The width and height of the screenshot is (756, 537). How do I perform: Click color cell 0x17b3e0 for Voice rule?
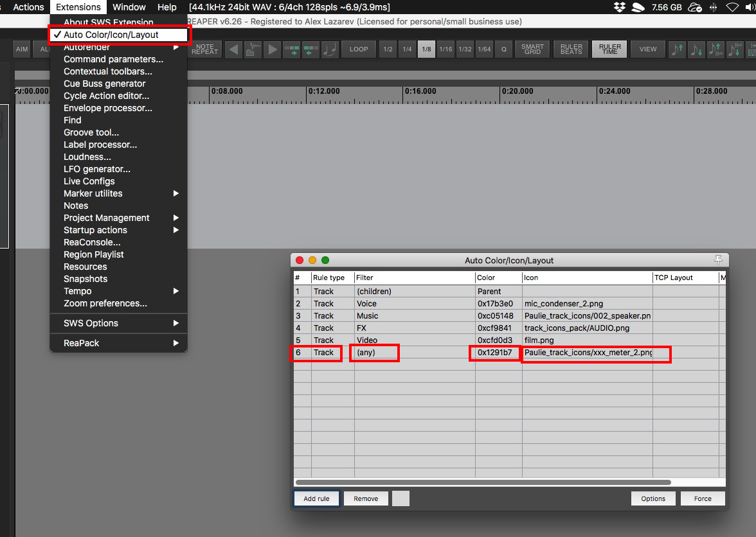499,303
